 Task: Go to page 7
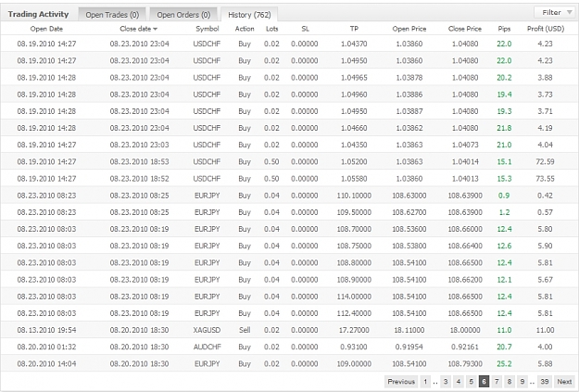coord(497,382)
